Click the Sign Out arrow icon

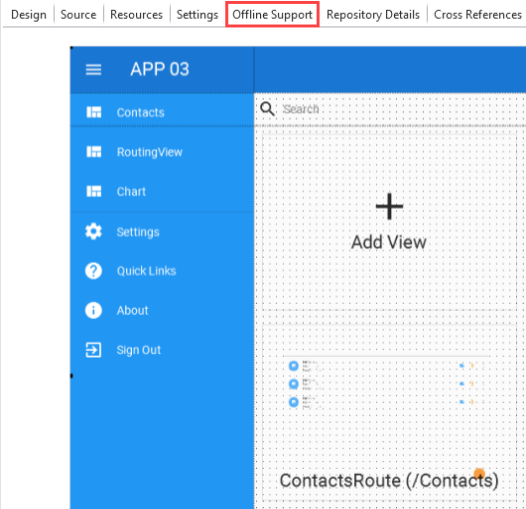tap(93, 350)
